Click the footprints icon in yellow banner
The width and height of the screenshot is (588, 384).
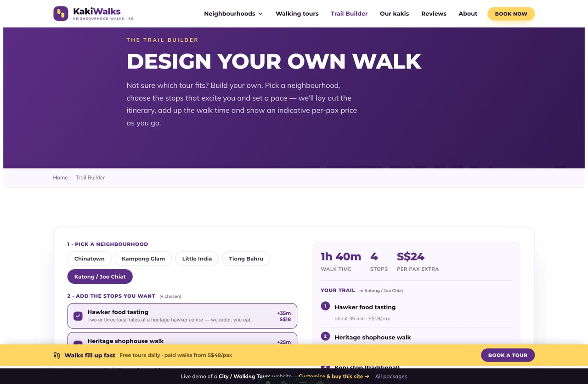(x=57, y=355)
